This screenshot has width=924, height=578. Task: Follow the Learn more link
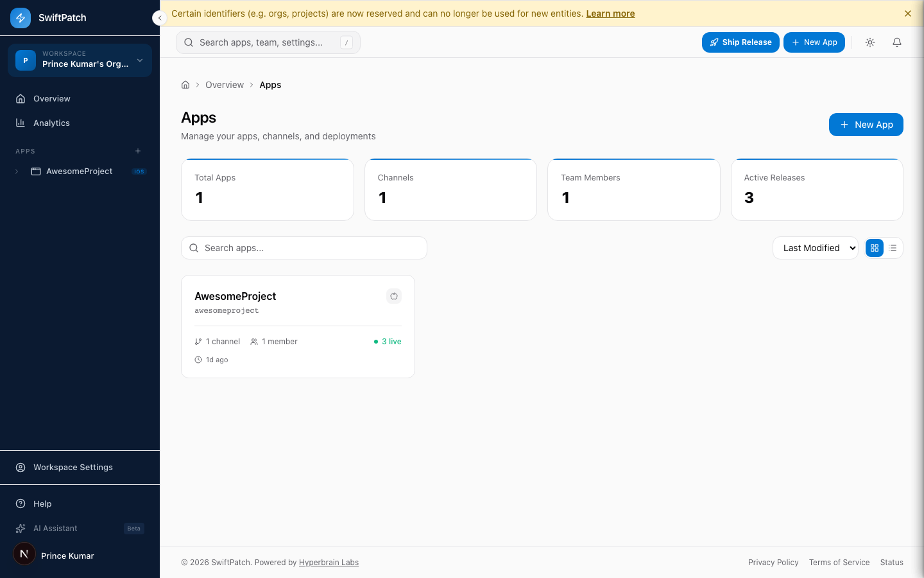610,13
